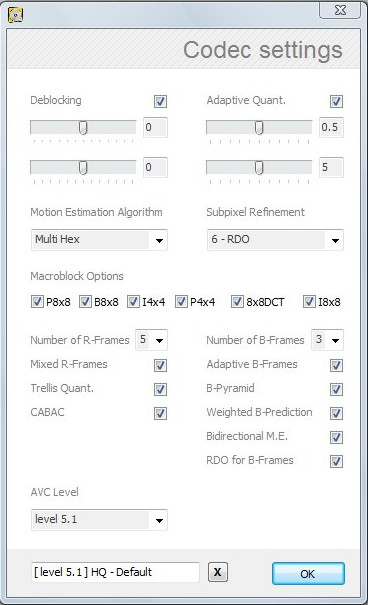The height and width of the screenshot is (605, 368).
Task: Open Number of B-Frames dropdown
Action: coord(327,340)
